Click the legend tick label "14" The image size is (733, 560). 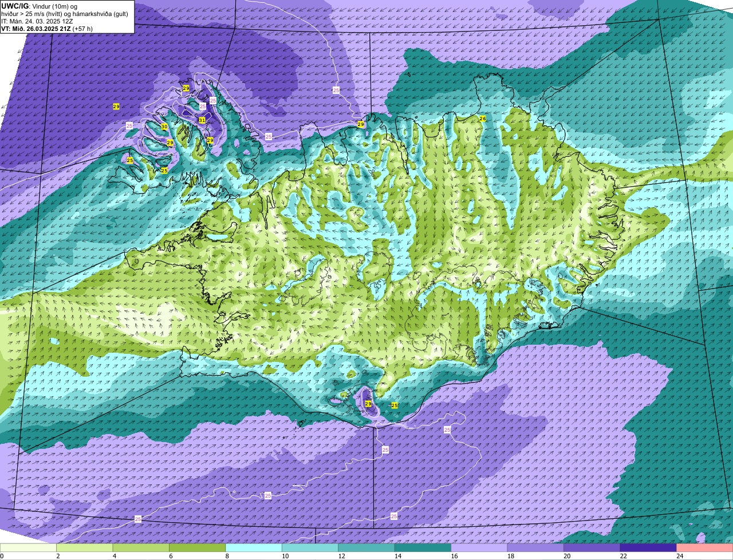[x=397, y=556]
